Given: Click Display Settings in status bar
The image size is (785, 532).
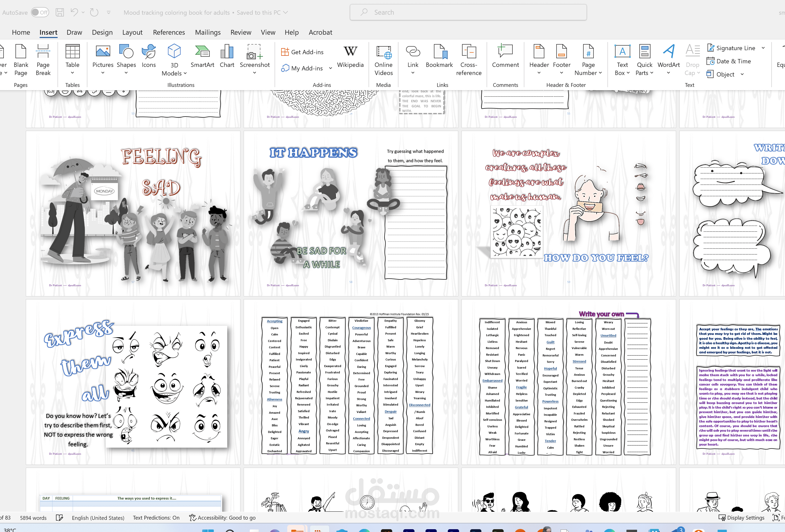Looking at the screenshot, I should point(741,518).
